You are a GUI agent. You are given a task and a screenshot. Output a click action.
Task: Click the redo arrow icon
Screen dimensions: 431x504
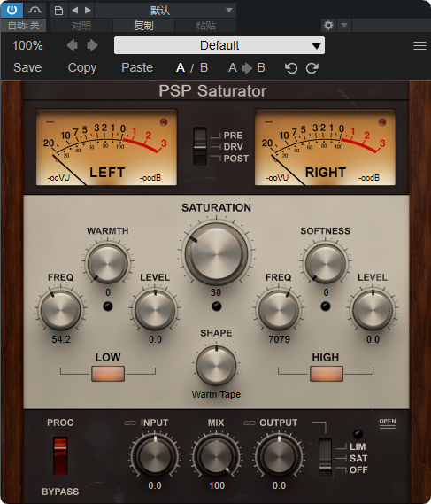tap(312, 68)
